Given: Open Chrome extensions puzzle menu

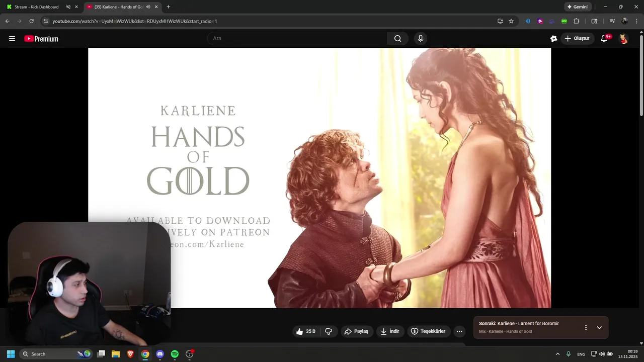Looking at the screenshot, I should [x=577, y=21].
